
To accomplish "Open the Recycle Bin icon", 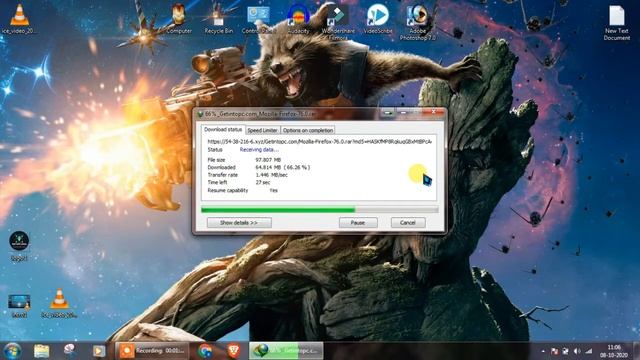I will [x=219, y=18].
